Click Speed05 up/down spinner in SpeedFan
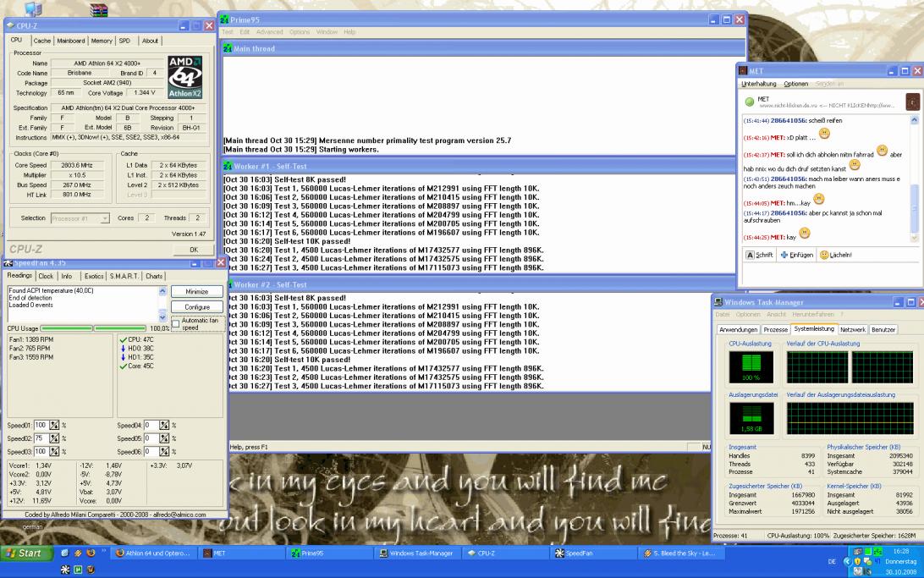The height and width of the screenshot is (578, 924). click(x=164, y=438)
